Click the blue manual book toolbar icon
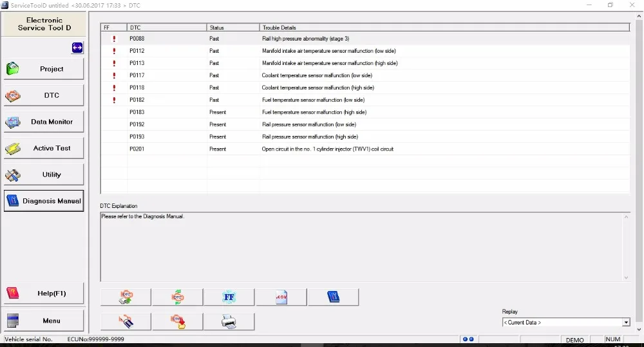 [x=333, y=297]
